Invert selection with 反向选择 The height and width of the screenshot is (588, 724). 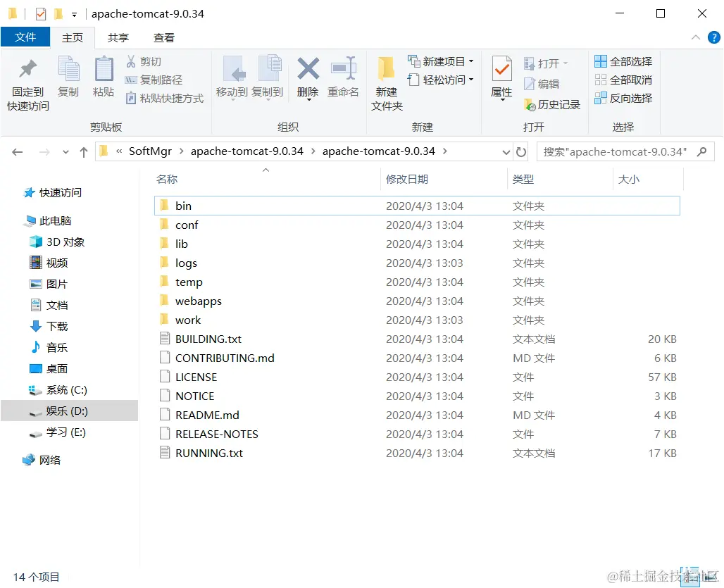point(623,98)
